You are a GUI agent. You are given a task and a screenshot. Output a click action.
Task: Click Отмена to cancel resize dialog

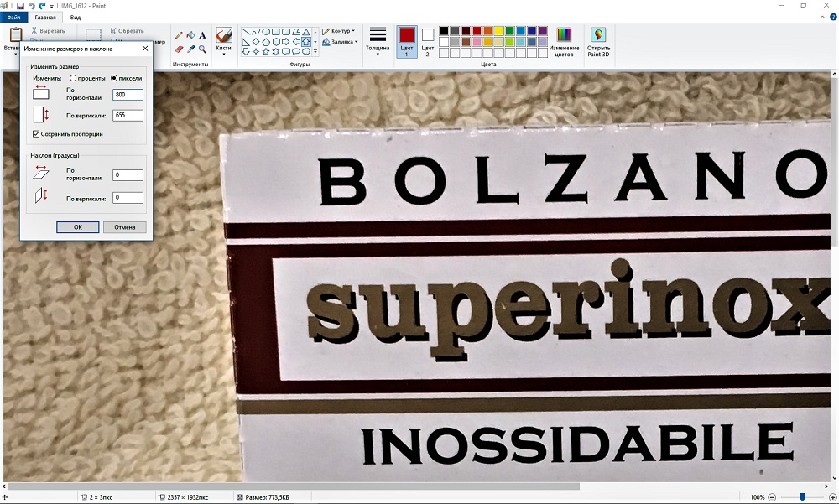(125, 227)
